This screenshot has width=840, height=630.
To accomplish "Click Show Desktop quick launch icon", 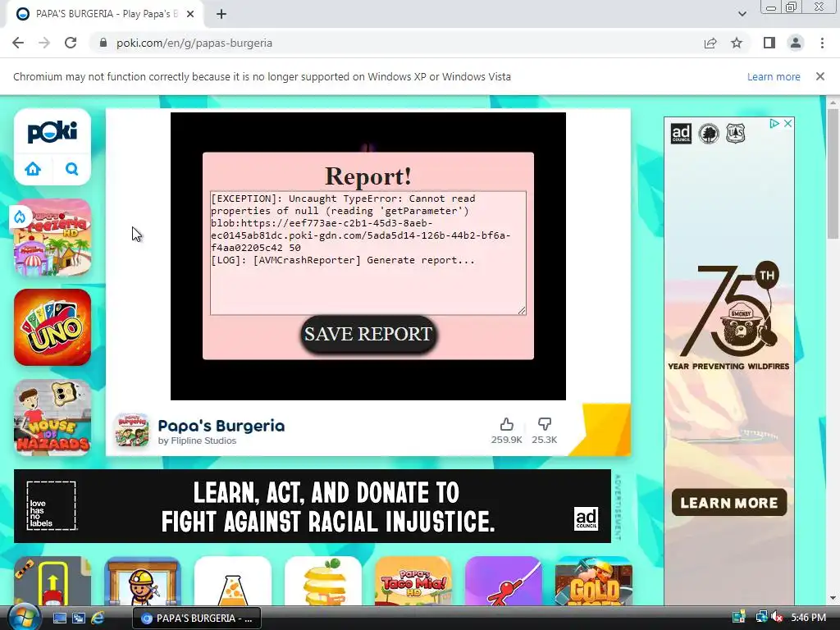I will [59, 619].
